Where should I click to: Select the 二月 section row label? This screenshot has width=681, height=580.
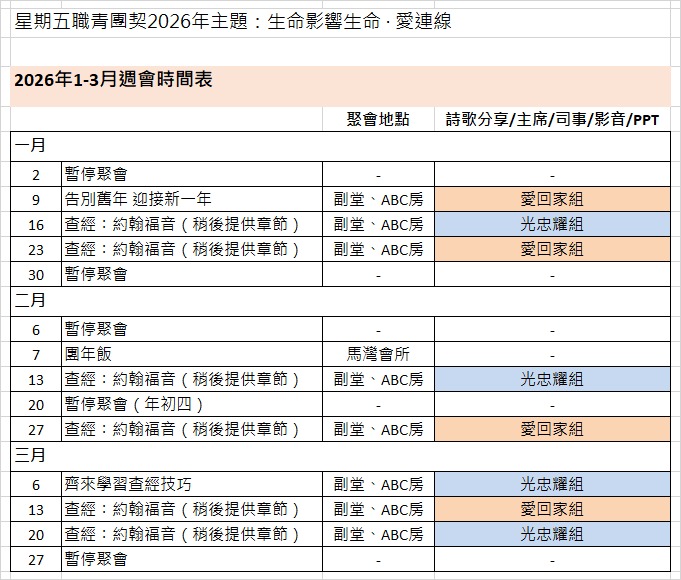[x=30, y=299]
